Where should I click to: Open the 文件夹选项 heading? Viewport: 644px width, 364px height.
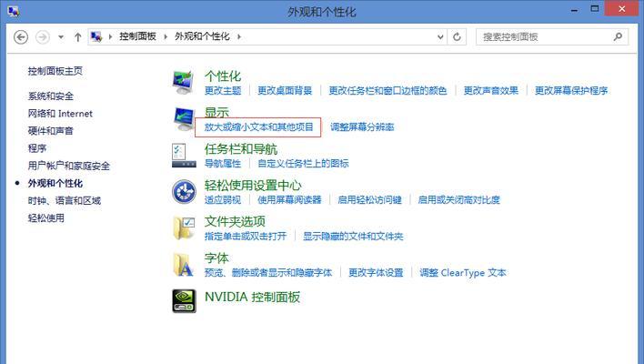click(x=235, y=221)
